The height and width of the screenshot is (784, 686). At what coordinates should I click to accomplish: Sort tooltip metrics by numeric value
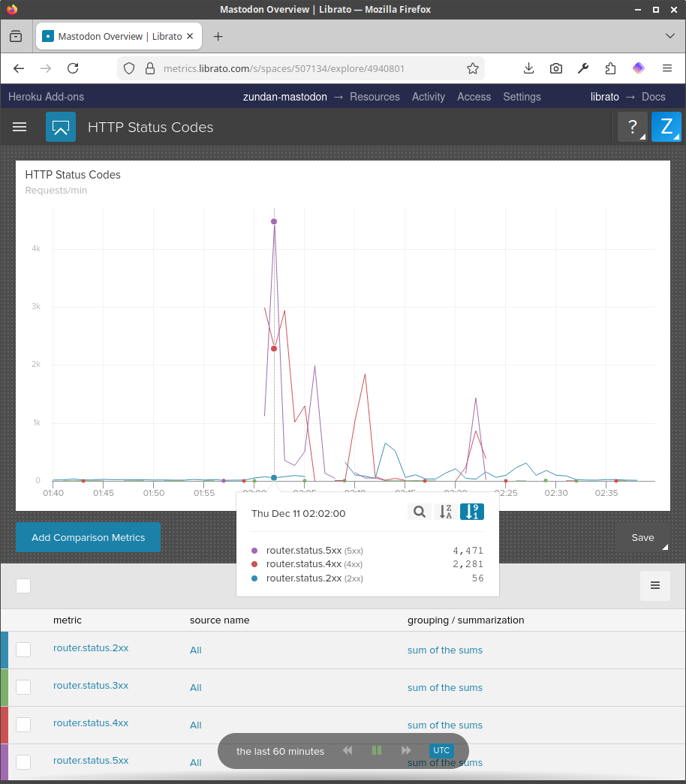[x=472, y=512]
